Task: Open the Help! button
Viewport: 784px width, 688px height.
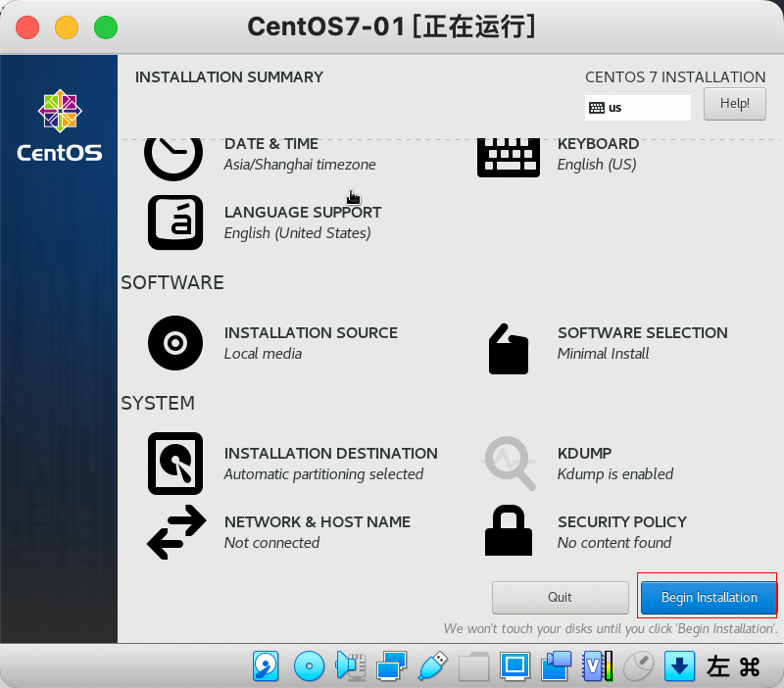Action: [x=734, y=104]
